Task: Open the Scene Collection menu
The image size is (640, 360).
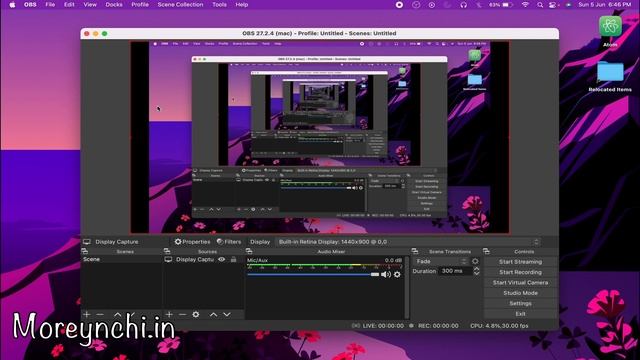Action: click(180, 5)
